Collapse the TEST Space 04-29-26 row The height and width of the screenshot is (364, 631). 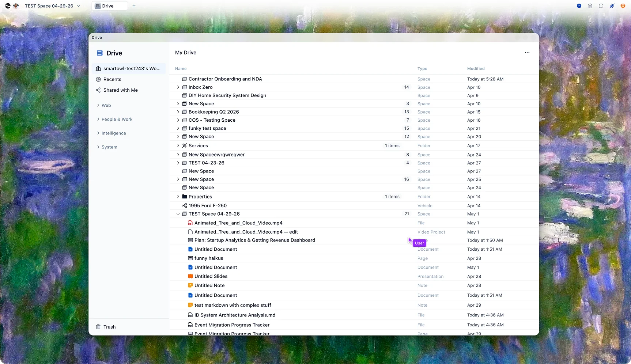point(178,214)
